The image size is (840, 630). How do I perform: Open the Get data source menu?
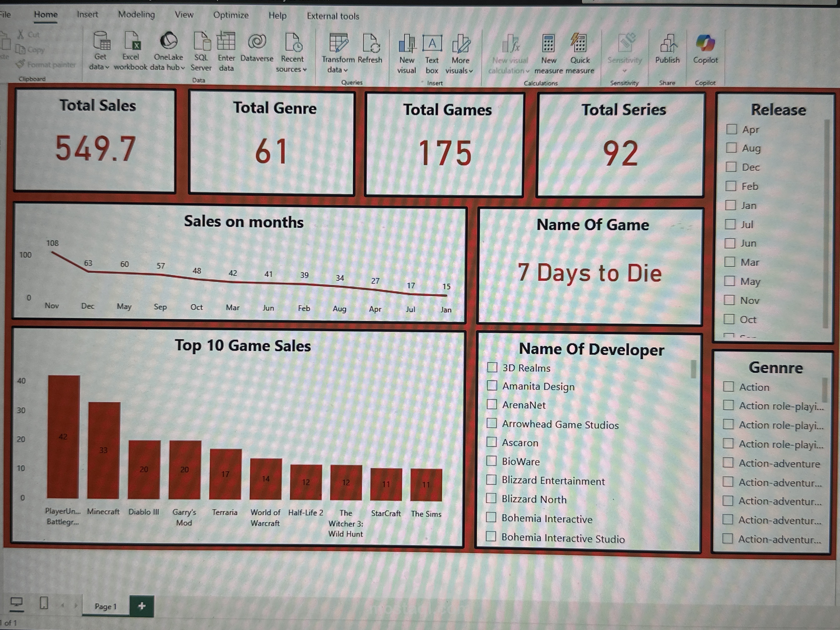[100, 51]
